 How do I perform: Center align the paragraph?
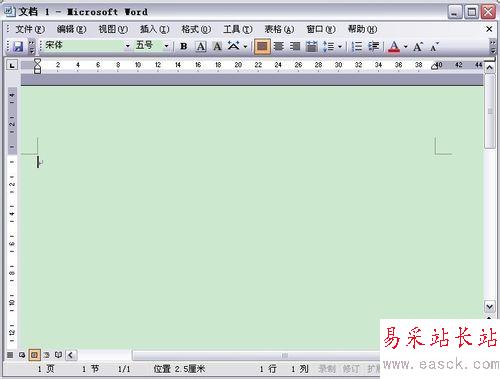click(x=279, y=46)
